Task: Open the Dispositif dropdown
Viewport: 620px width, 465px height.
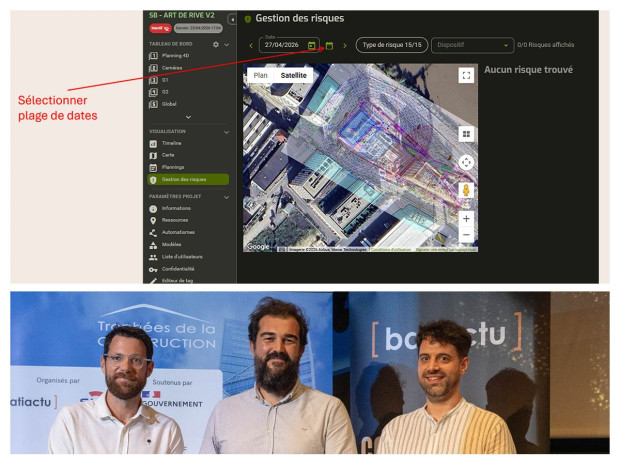Action: tap(473, 45)
